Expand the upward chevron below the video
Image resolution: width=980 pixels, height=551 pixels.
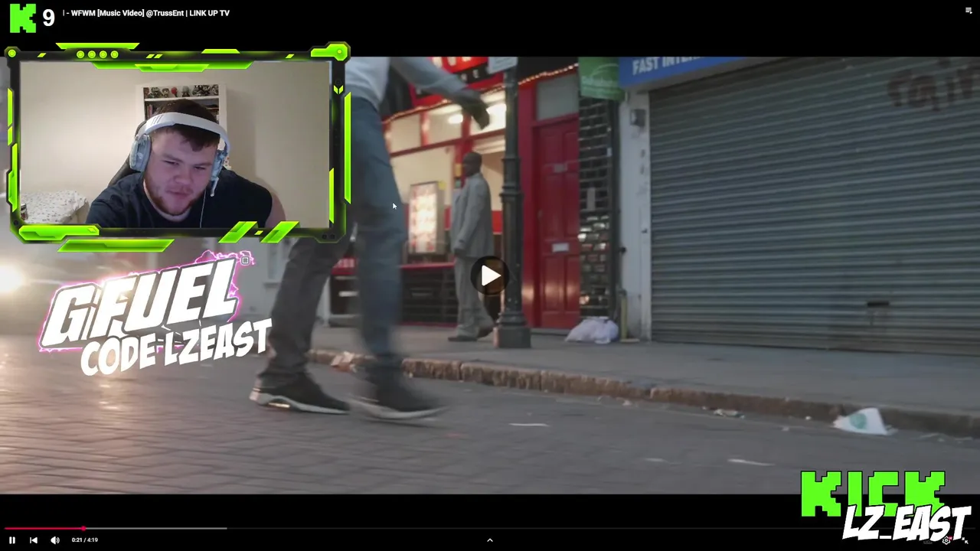(490, 540)
